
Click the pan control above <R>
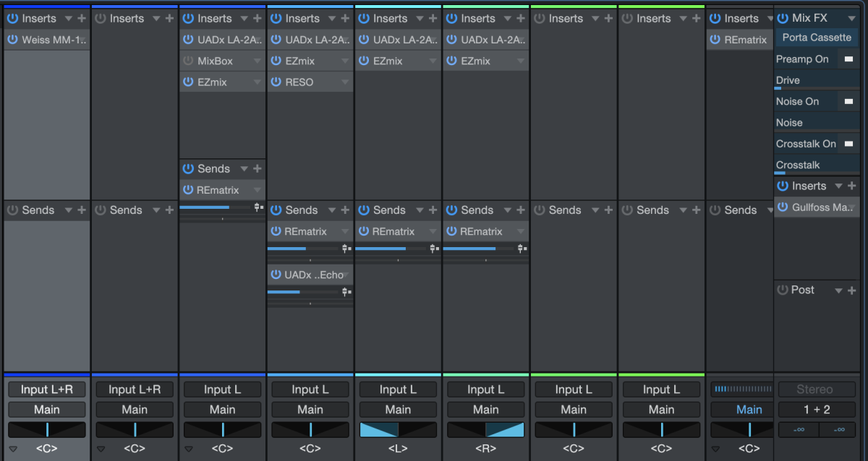coord(486,430)
